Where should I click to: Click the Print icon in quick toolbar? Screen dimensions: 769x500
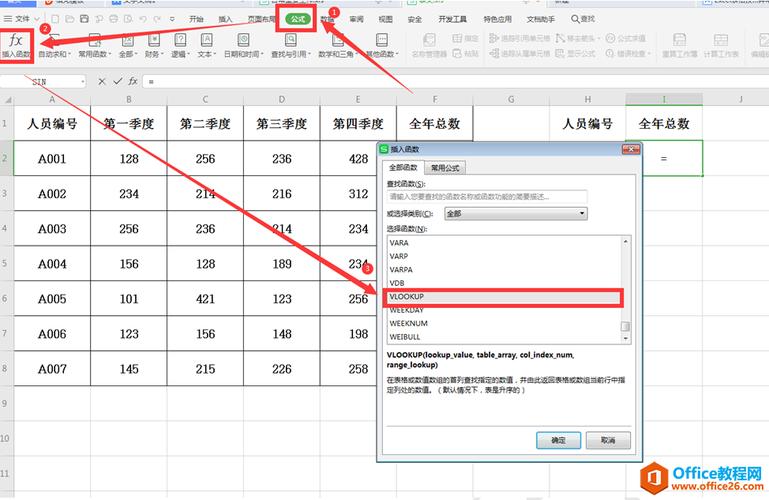tap(113, 19)
